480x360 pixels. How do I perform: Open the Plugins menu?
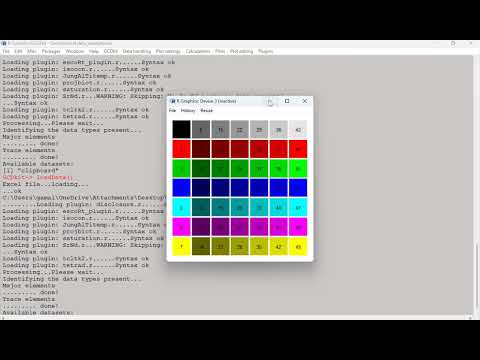[x=266, y=51]
